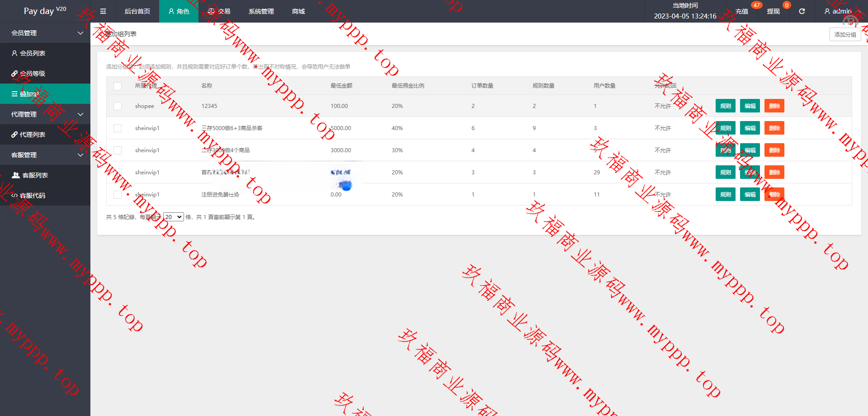Toggle the select-all checkbox in table header
Viewport: 868px width, 416px height.
[118, 86]
